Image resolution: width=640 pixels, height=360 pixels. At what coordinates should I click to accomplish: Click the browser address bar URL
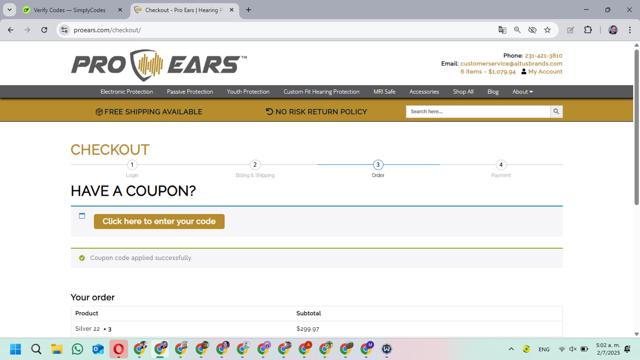[107, 30]
